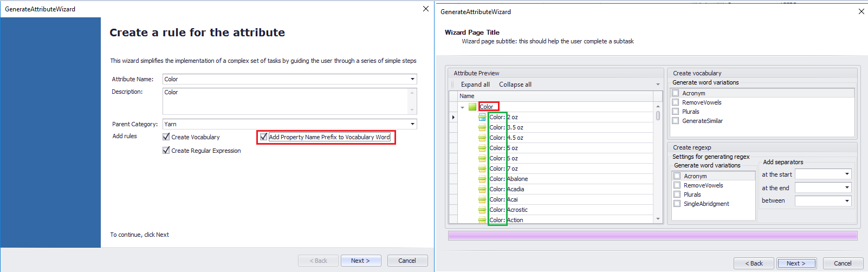The image size is (868, 272).
Task: Click Next in the left wizard window
Action: (x=361, y=261)
